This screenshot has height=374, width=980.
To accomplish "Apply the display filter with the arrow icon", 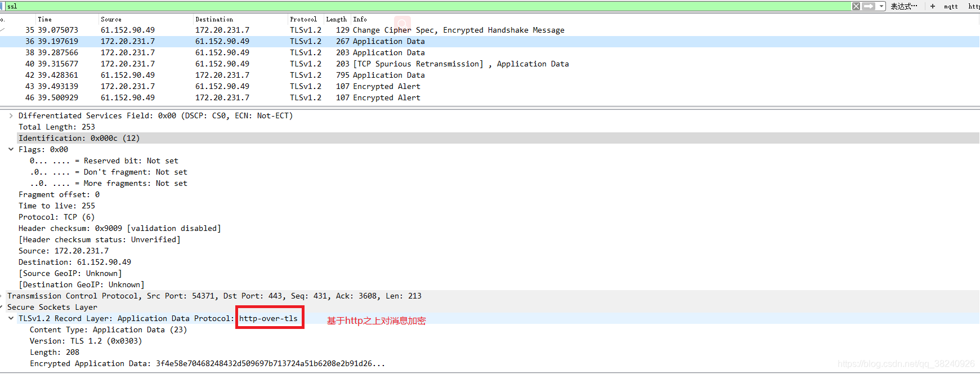I will (x=869, y=6).
